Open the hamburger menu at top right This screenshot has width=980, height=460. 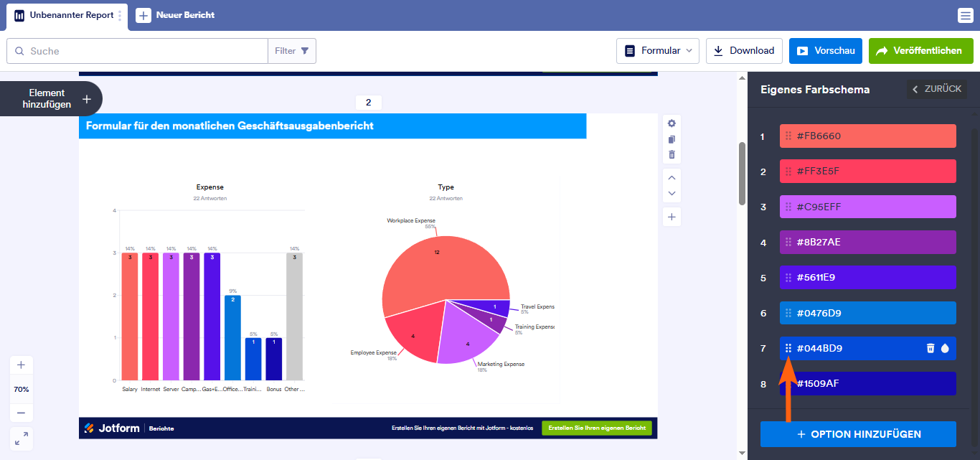[x=965, y=15]
